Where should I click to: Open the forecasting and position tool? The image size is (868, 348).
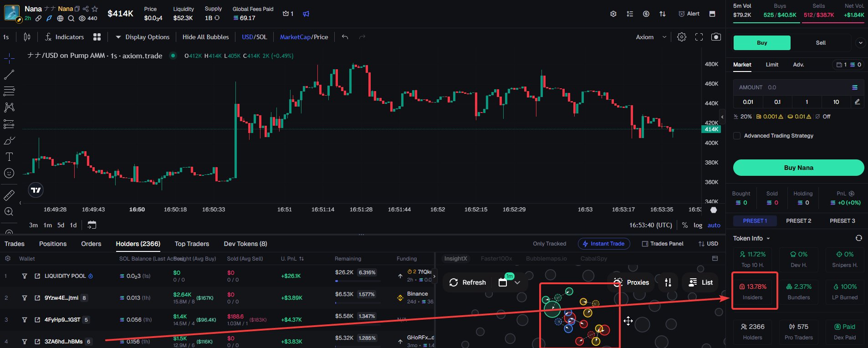[9, 124]
